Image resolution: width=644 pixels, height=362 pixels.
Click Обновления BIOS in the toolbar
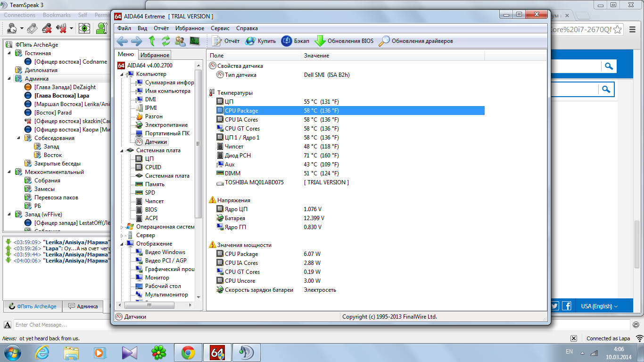(x=344, y=41)
